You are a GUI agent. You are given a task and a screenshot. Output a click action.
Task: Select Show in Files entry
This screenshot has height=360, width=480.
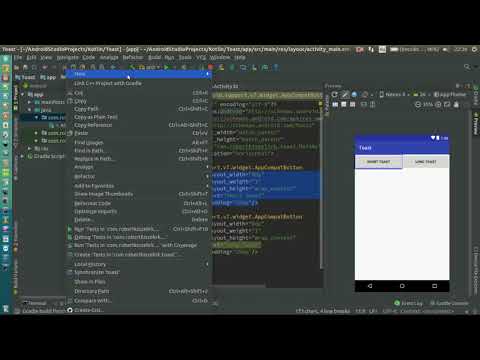pos(138,282)
